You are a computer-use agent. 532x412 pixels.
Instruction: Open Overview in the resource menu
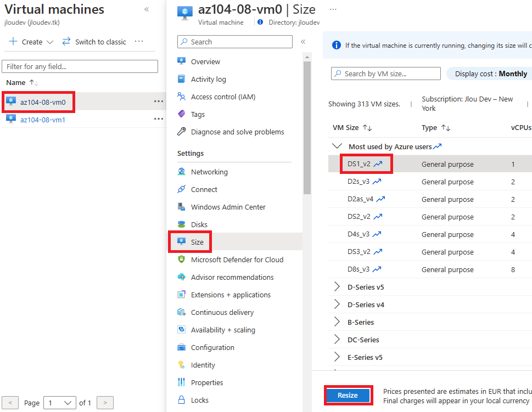[x=205, y=61]
